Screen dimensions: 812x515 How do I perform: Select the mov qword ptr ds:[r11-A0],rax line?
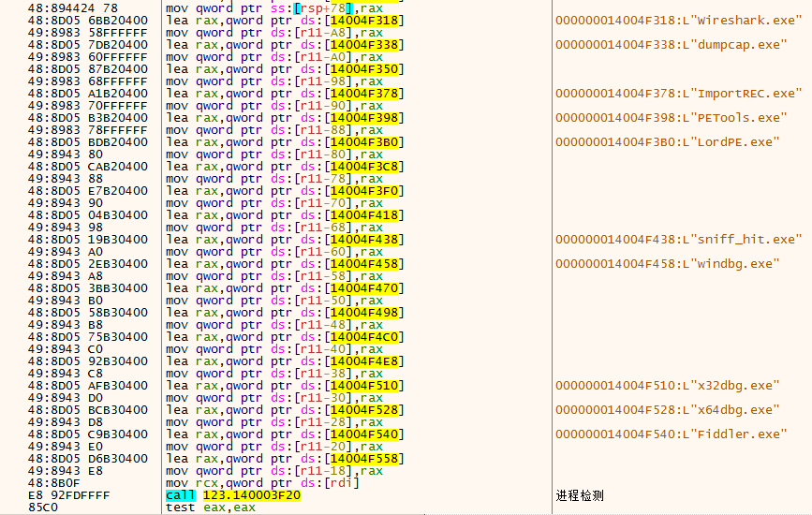pos(274,57)
